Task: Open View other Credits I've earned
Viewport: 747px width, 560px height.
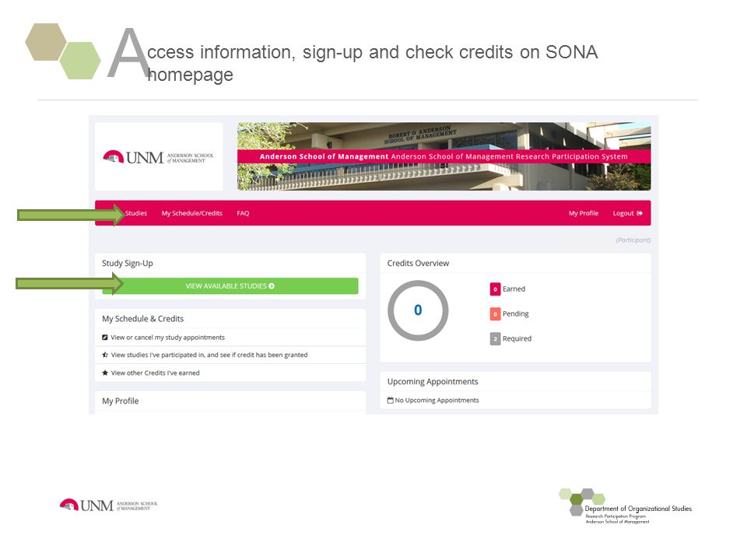Action: [156, 373]
